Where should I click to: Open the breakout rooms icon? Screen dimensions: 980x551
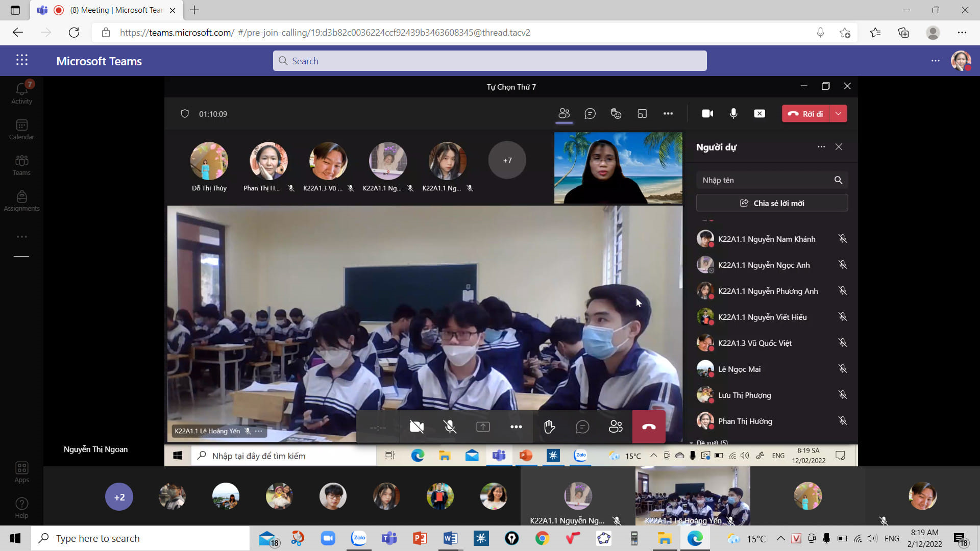pyautogui.click(x=642, y=114)
